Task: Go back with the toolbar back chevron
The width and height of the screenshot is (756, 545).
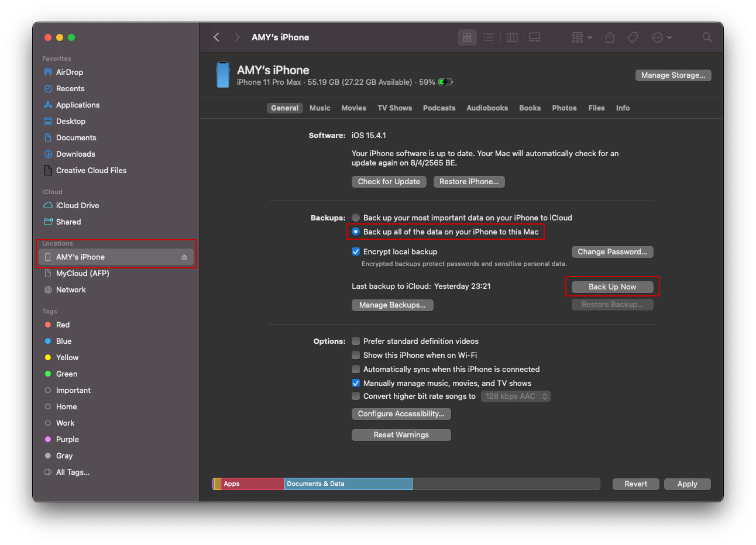Action: (x=217, y=37)
